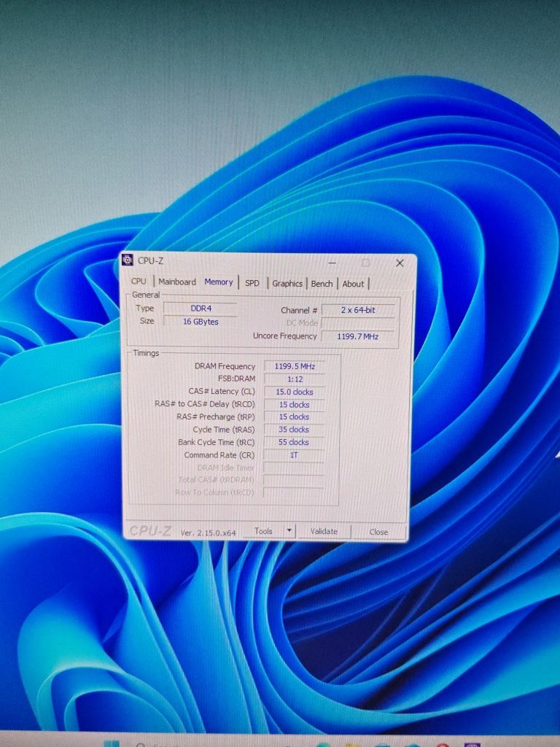Click the RAS# Precharge 15 clocks value
Screen dimensions: 560x747
coord(295,417)
